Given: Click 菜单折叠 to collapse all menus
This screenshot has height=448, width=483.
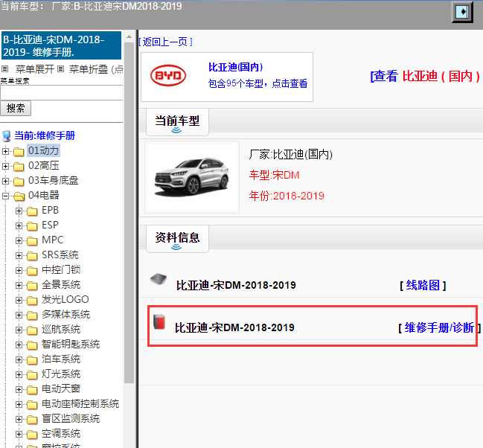Looking at the screenshot, I should [x=89, y=69].
